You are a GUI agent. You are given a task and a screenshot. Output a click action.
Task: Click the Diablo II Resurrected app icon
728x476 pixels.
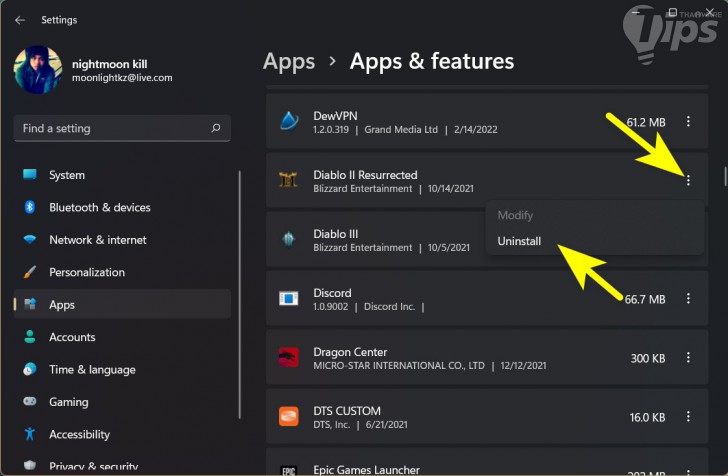pyautogui.click(x=288, y=180)
